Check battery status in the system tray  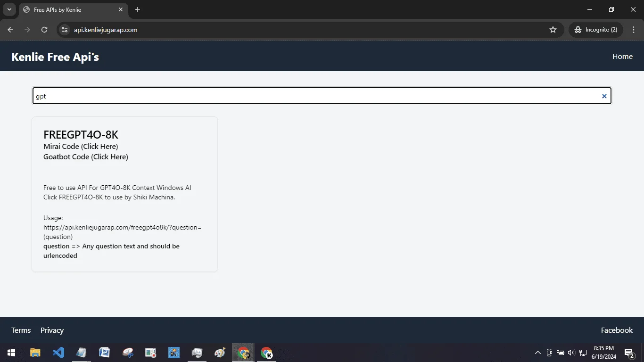[x=561, y=353]
